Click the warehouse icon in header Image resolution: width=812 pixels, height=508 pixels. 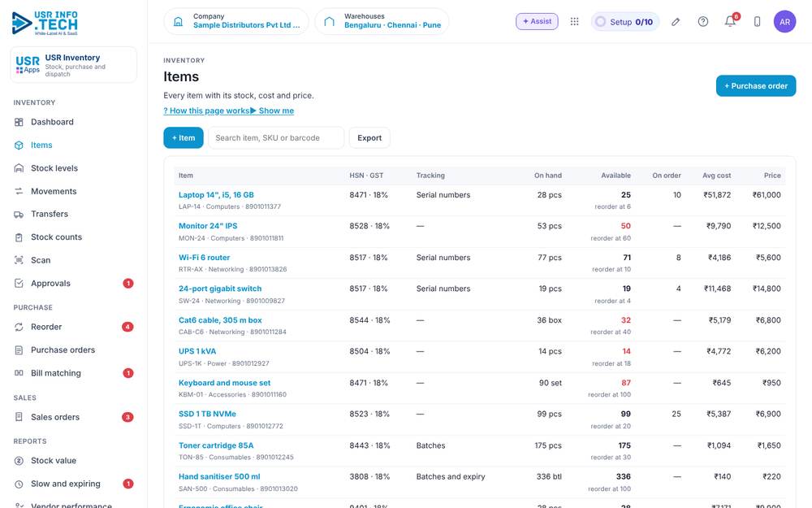click(330, 21)
